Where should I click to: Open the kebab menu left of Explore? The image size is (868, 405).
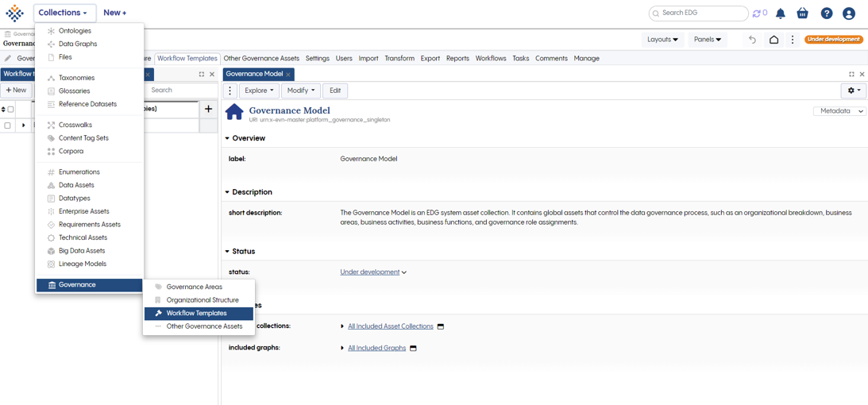[230, 91]
